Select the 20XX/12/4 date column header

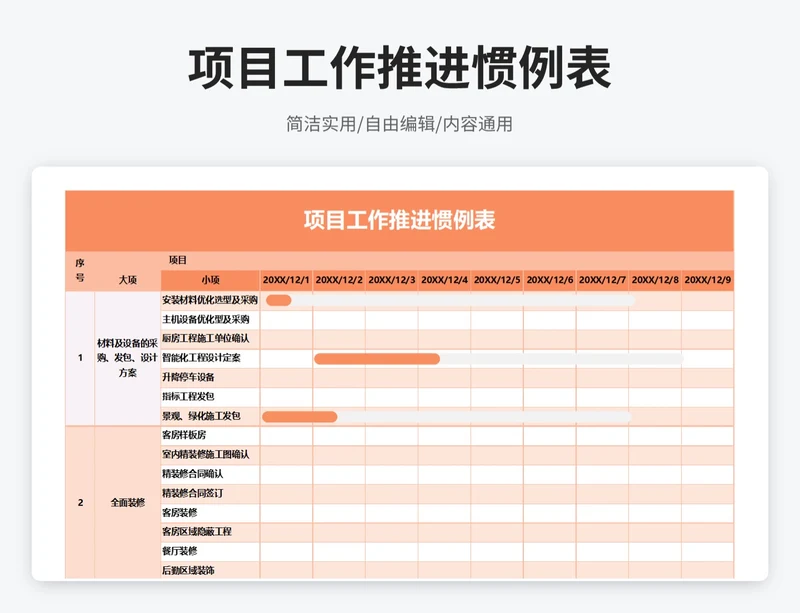444,280
